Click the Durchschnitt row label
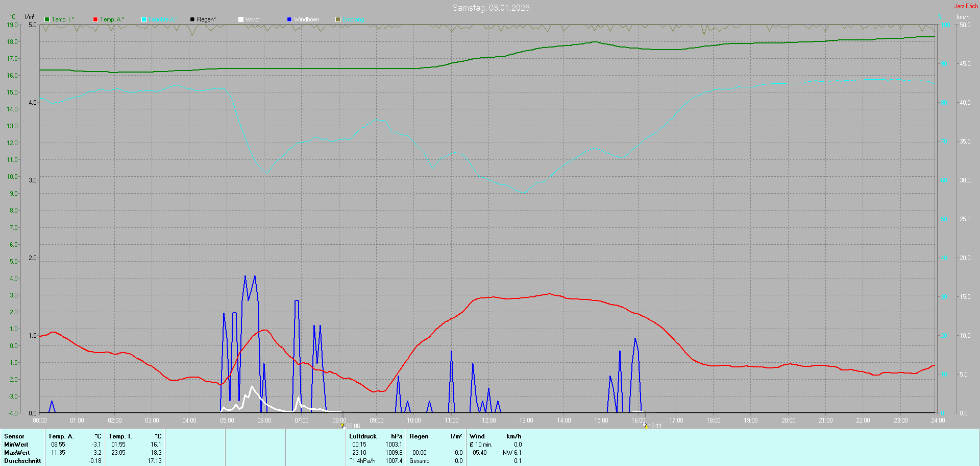 (x=22, y=461)
